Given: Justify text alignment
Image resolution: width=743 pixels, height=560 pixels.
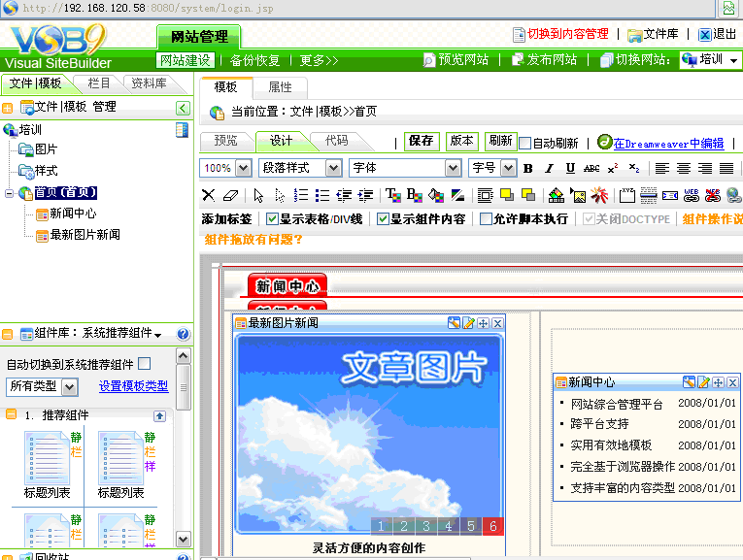Looking at the screenshot, I should [726, 168].
